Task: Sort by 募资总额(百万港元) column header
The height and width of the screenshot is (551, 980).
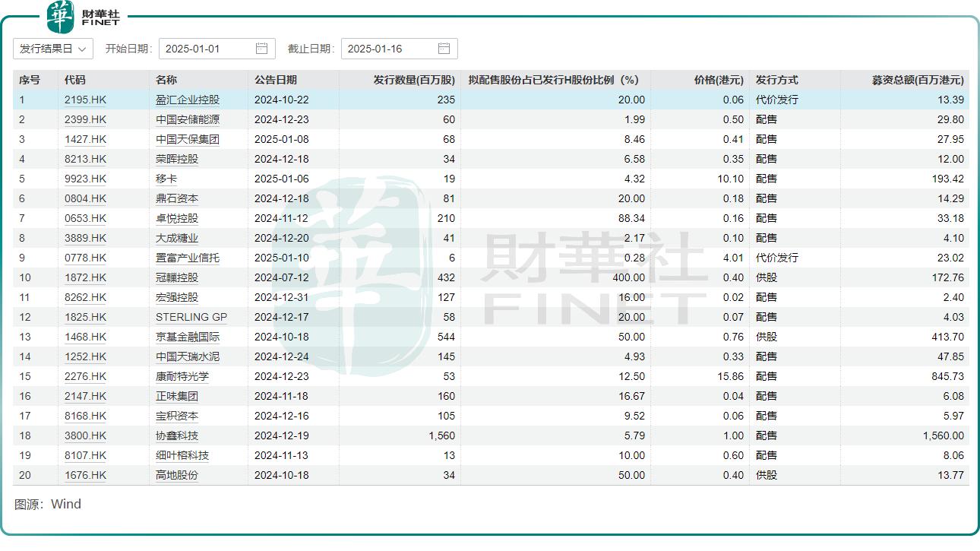Action: [918, 80]
